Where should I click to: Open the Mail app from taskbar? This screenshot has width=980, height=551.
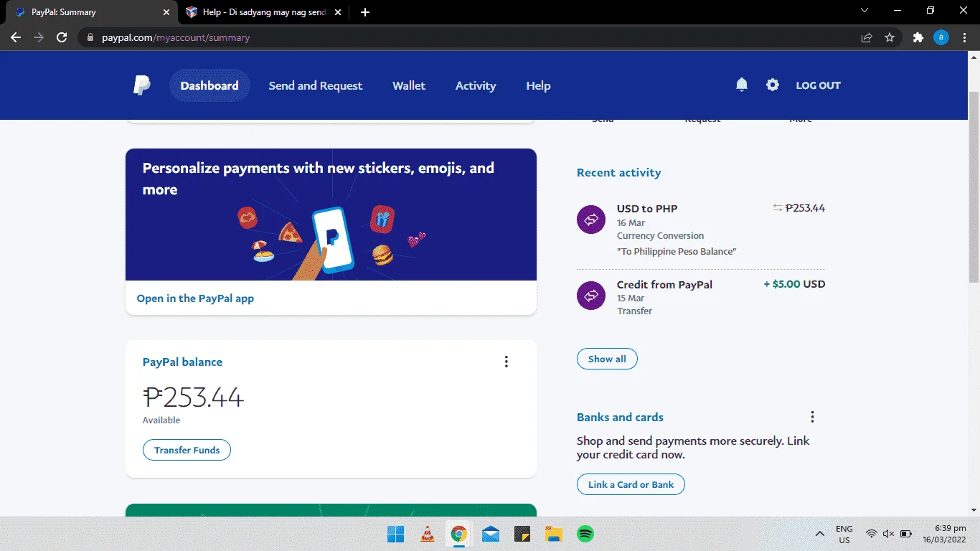click(491, 534)
